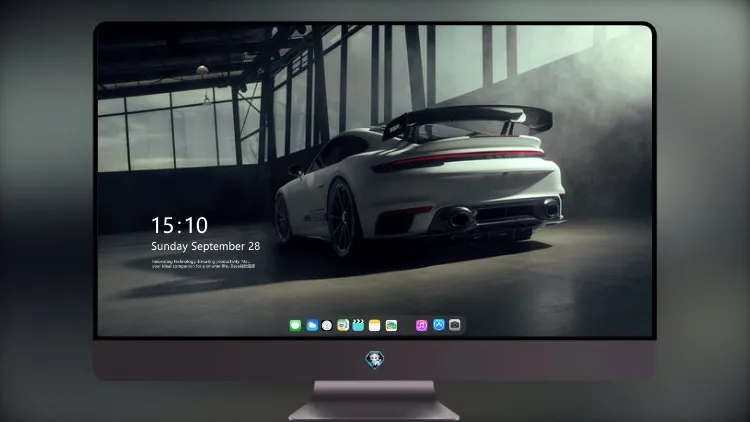
Task: Click the empty gap between dock icon groups
Action: (x=407, y=325)
